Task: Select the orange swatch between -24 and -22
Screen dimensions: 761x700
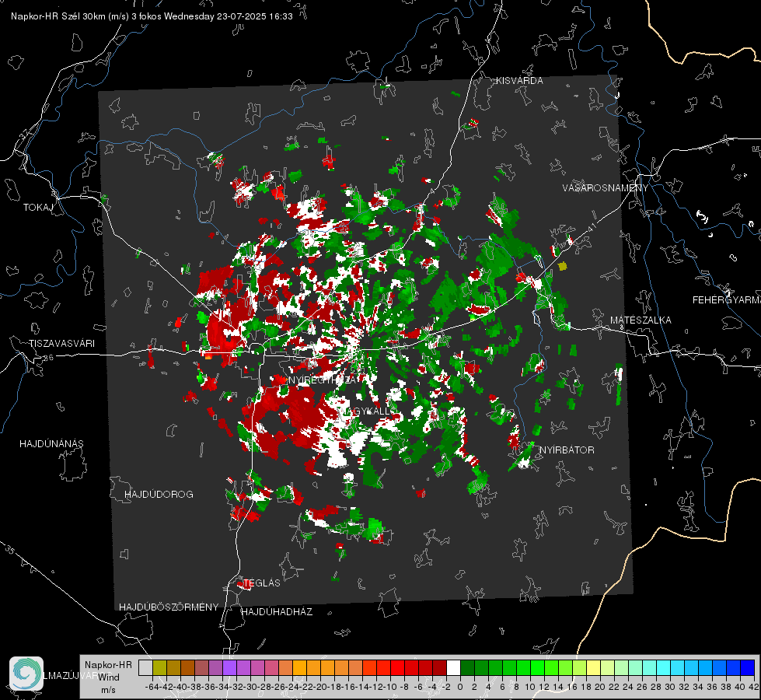Action: click(299, 667)
